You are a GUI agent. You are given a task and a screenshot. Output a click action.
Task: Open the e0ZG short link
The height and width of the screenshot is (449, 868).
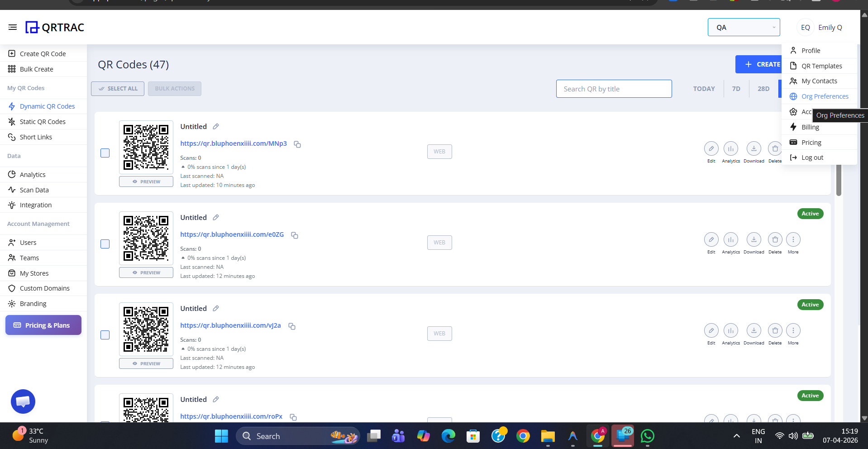click(x=232, y=234)
